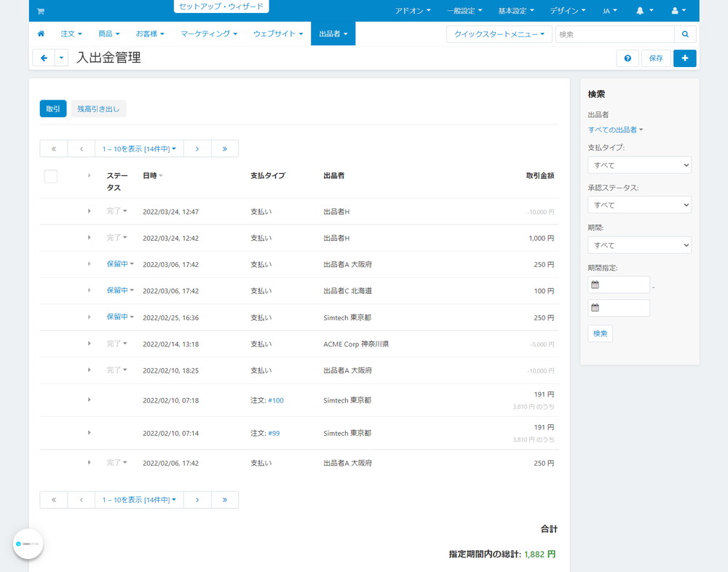
Task: Open the notifications bell menu
Action: [x=644, y=11]
